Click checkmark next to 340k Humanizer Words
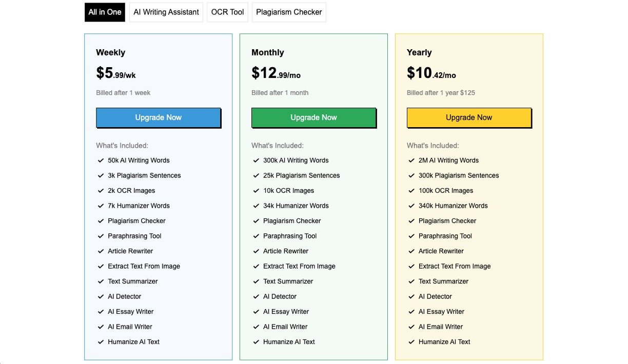Viewport: 628px width, 364px height. [x=411, y=206]
